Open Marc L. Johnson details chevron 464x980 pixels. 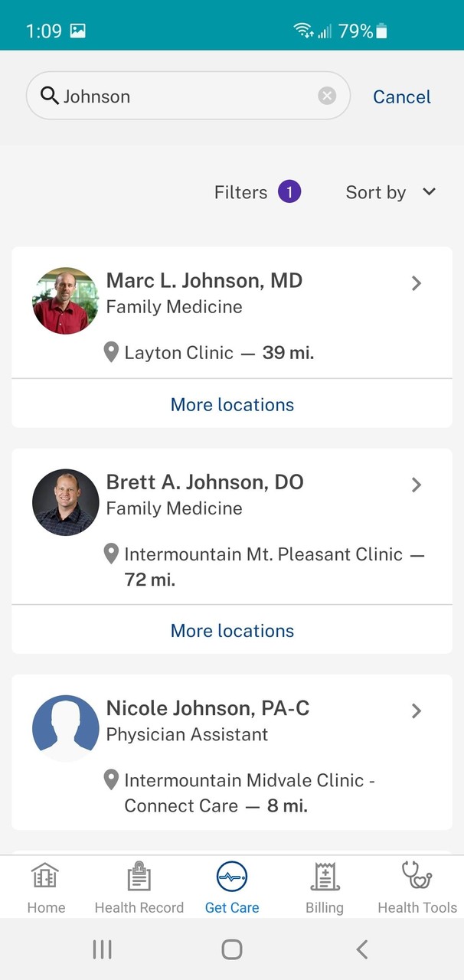click(x=417, y=283)
